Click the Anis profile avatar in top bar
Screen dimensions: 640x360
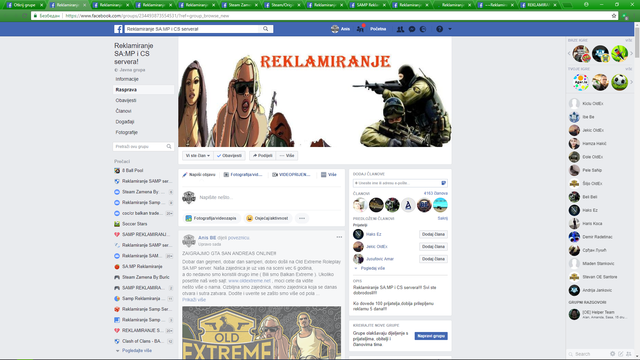[x=335, y=29]
